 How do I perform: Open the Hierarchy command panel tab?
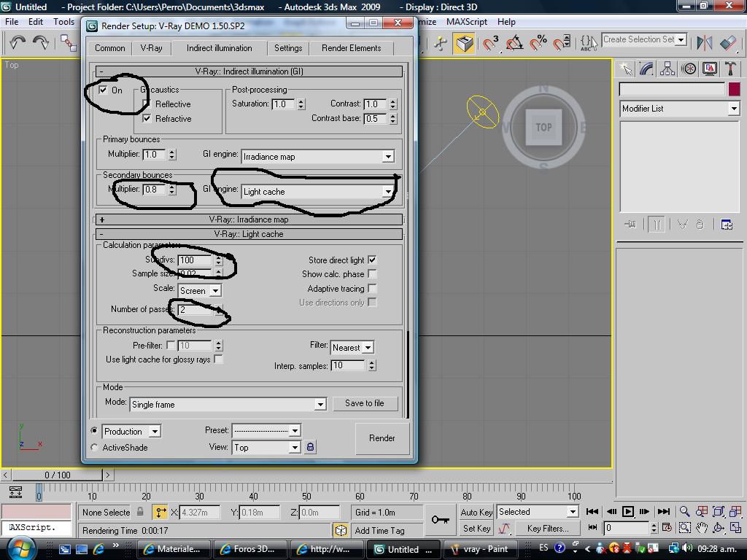(x=667, y=69)
